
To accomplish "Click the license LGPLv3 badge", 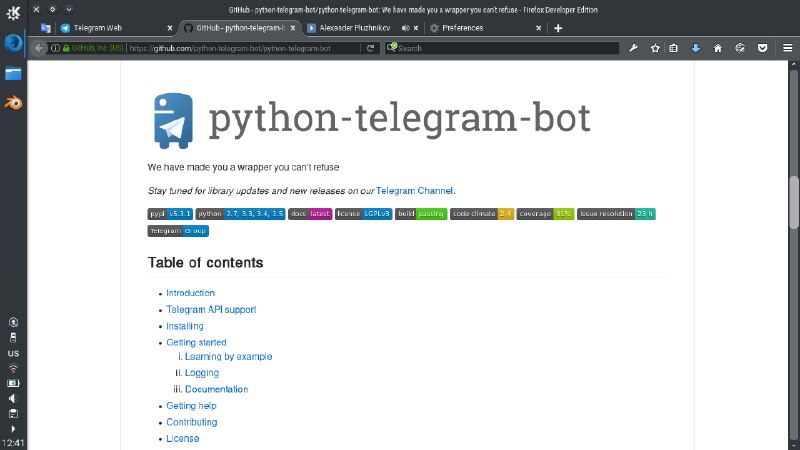I will coord(363,214).
